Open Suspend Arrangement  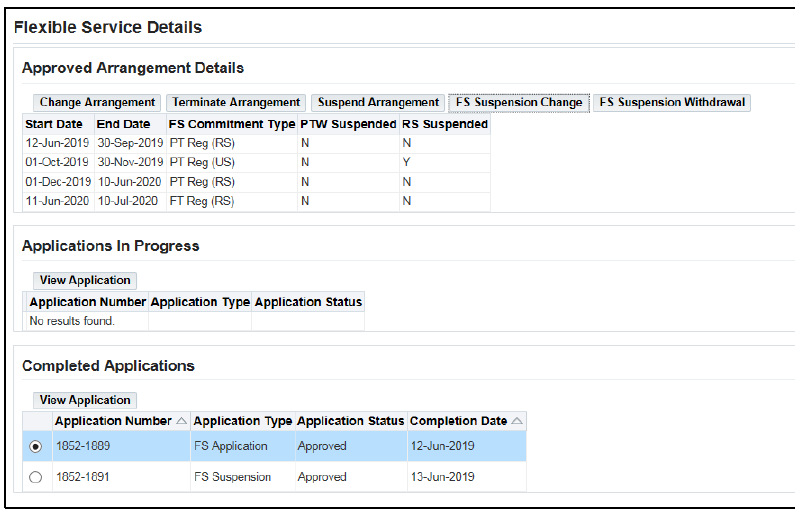378,102
